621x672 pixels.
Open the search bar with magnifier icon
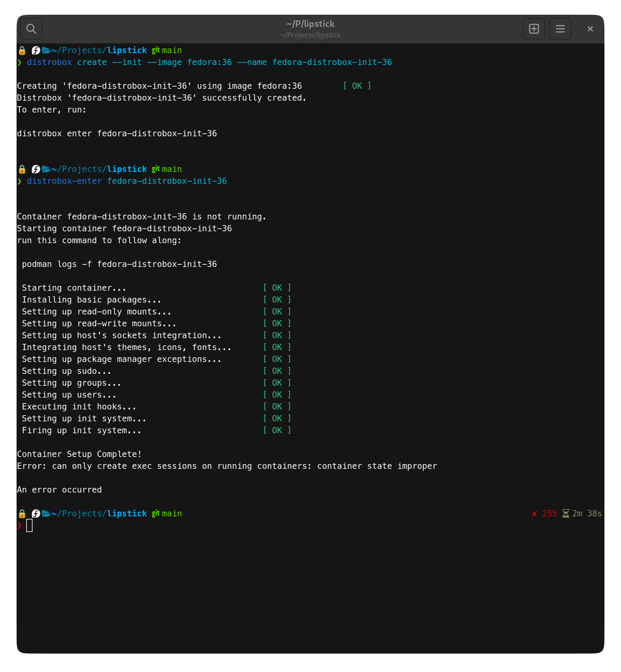click(31, 29)
